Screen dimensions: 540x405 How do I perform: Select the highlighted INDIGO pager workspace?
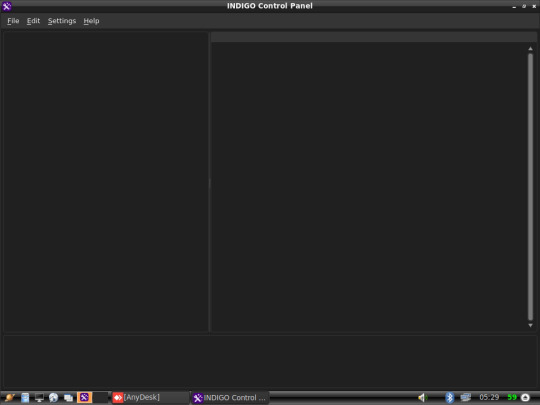tap(84, 397)
